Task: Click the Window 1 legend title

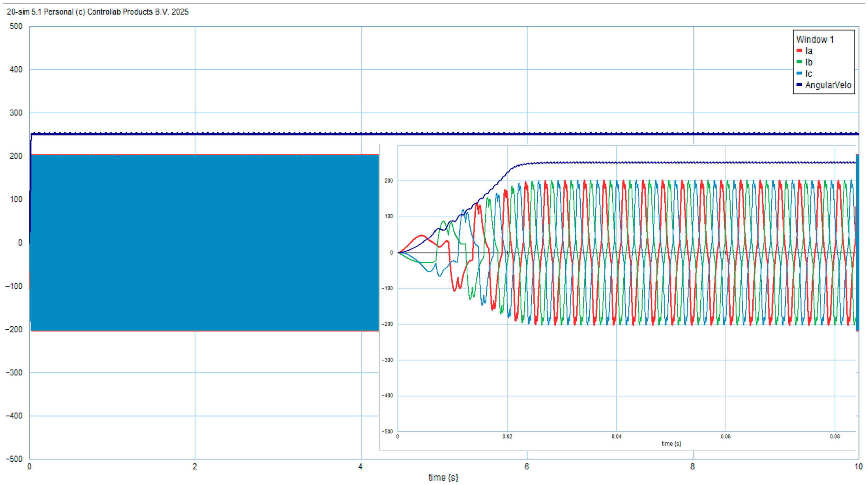Action: point(814,39)
